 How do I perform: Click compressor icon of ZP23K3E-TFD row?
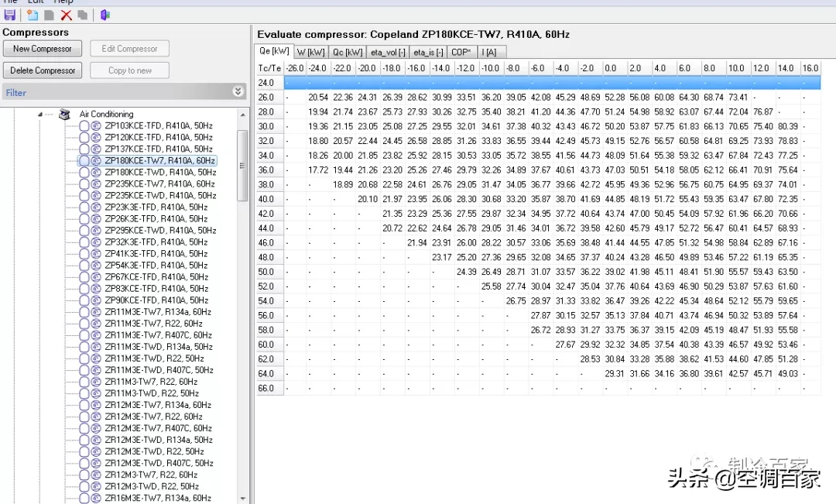96,207
